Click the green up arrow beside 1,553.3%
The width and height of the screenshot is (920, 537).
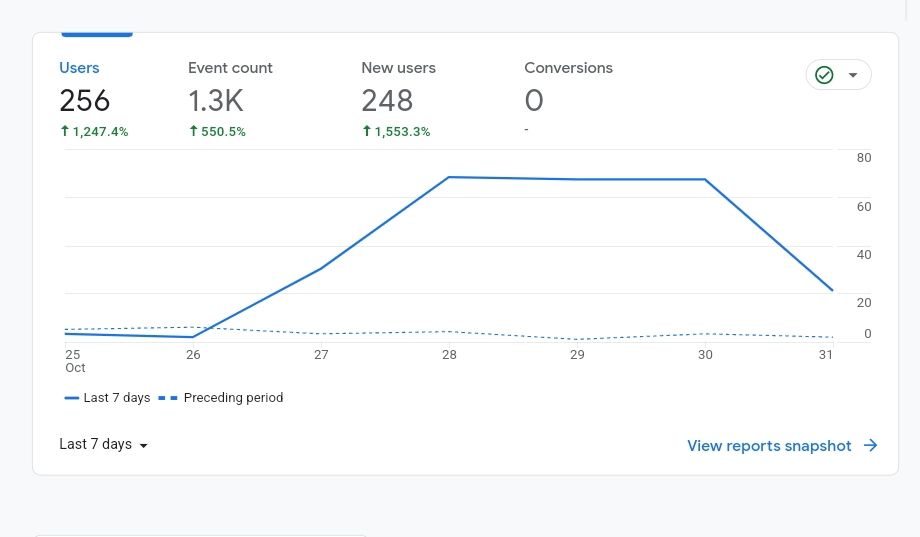[367, 131]
